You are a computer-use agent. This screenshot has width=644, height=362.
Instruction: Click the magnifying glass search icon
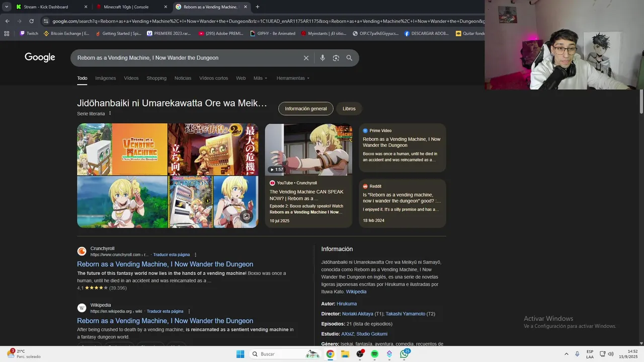(349, 58)
